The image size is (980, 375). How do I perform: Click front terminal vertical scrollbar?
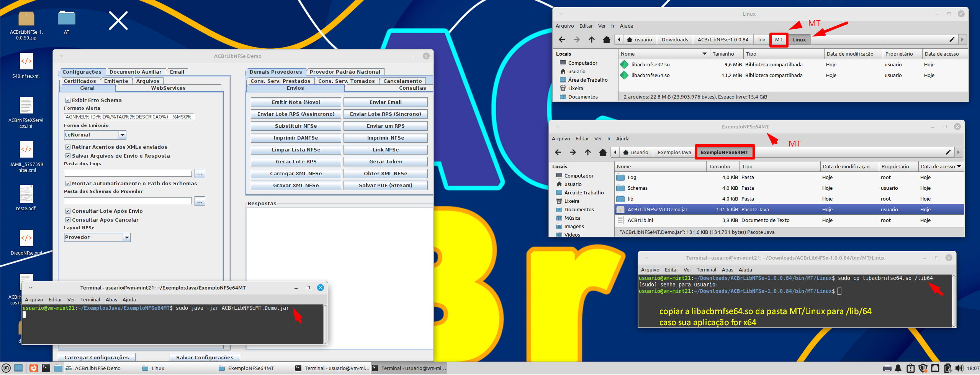tap(326, 324)
